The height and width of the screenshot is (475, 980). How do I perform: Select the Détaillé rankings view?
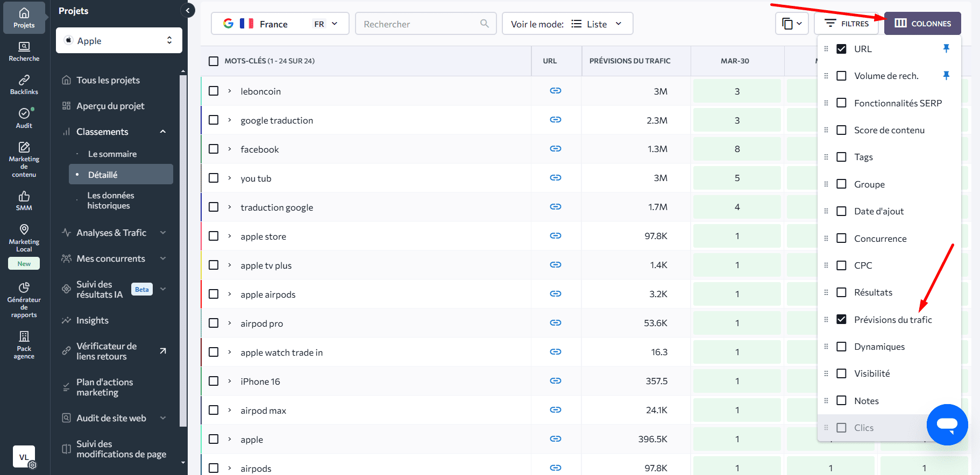point(121,175)
